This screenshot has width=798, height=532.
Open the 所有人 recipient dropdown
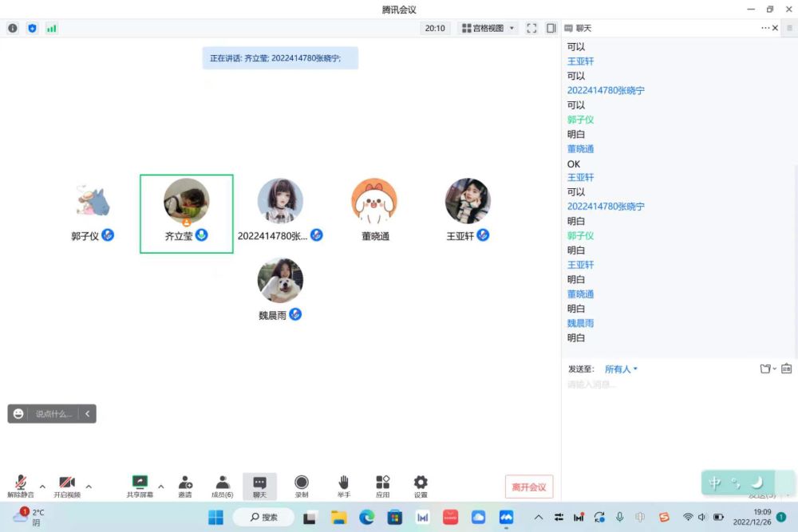tap(621, 369)
